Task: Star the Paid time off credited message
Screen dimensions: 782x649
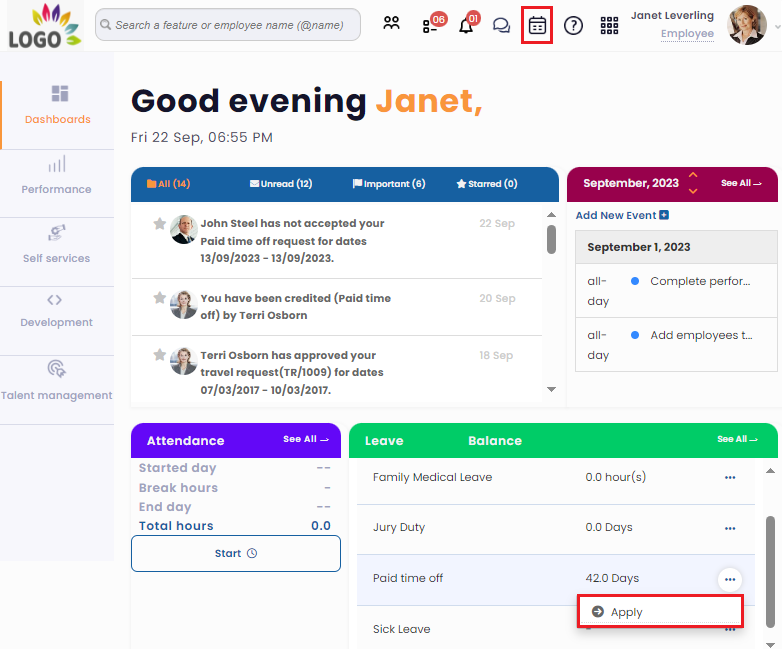Action: (159, 298)
